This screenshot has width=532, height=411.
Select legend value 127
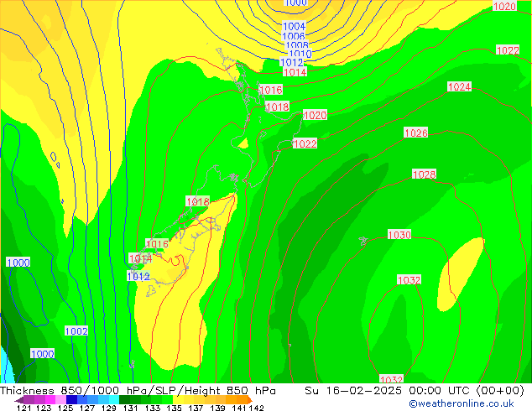(x=86, y=408)
